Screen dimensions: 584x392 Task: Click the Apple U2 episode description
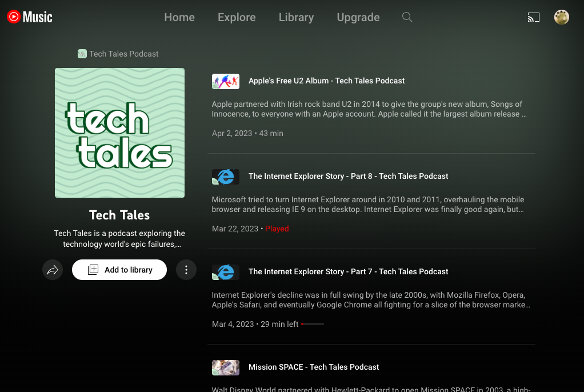click(x=369, y=109)
